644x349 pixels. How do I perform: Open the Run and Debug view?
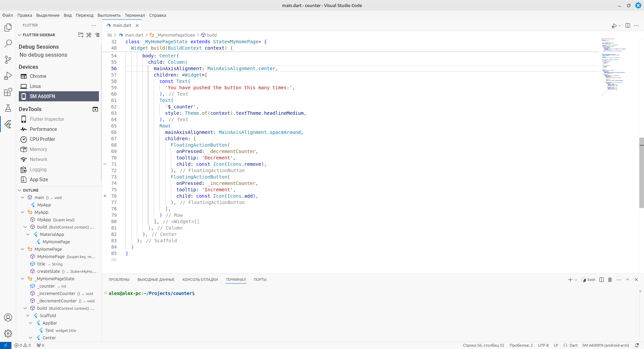tap(8, 76)
